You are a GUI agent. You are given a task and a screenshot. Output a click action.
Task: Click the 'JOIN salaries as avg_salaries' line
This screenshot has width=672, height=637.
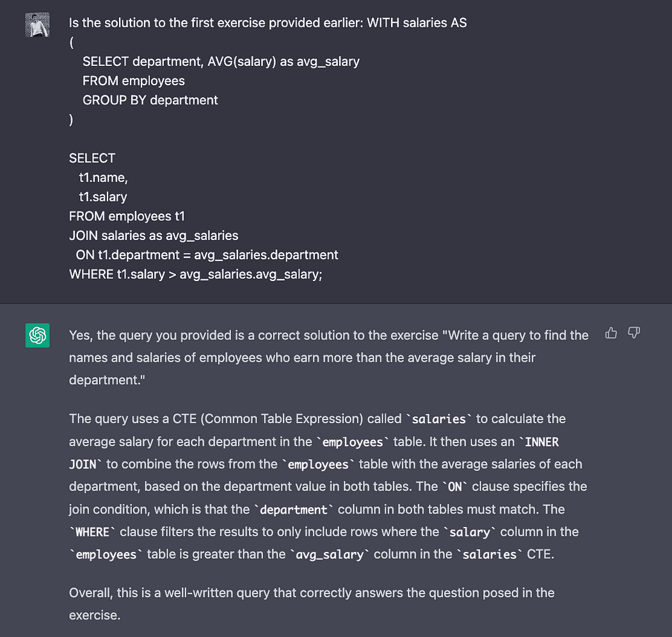pos(154,236)
